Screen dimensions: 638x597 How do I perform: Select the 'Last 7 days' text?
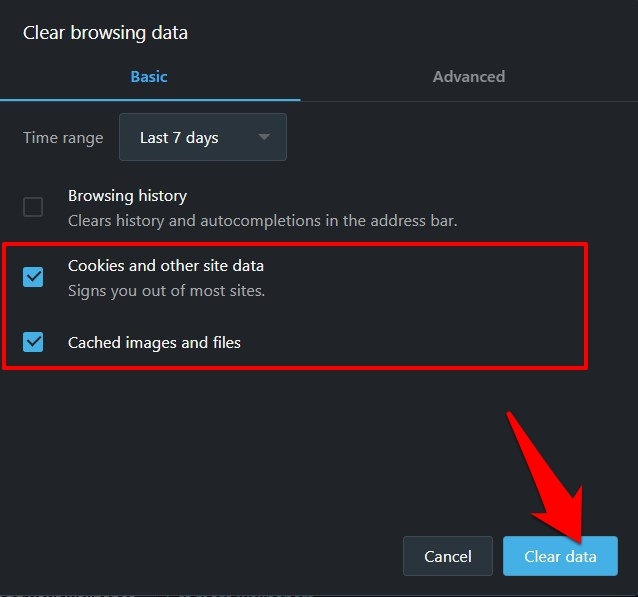tap(179, 137)
